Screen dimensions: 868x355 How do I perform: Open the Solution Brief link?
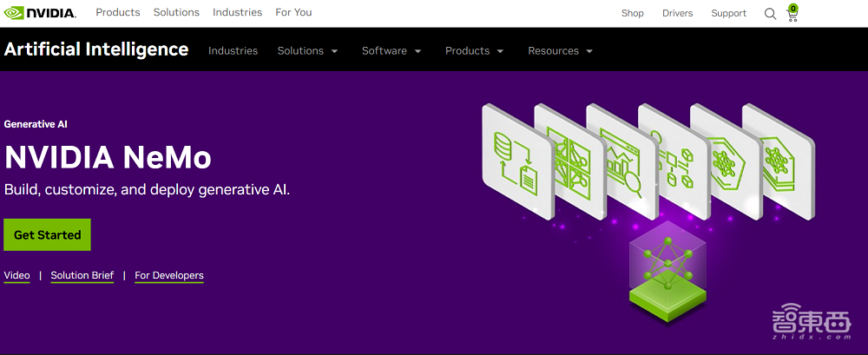[x=82, y=276]
